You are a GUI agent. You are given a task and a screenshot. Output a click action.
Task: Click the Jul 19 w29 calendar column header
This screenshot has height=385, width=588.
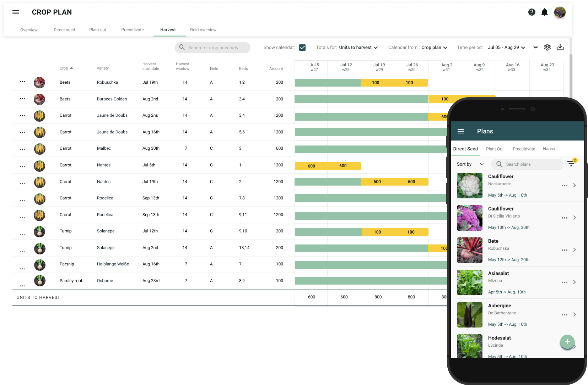coord(379,67)
